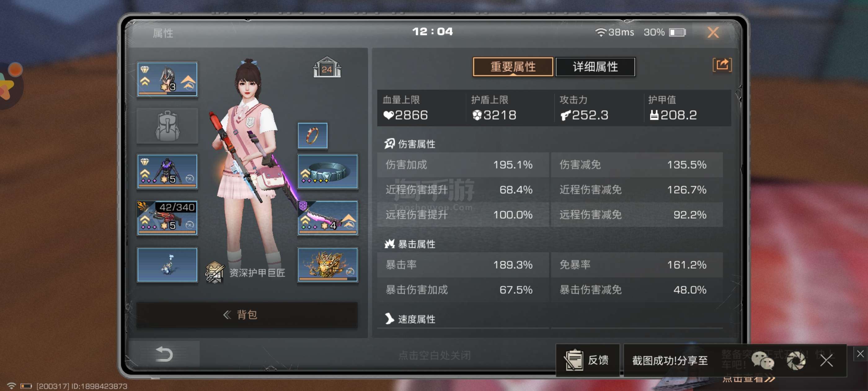Click the 反馈 feedback button

(588, 360)
